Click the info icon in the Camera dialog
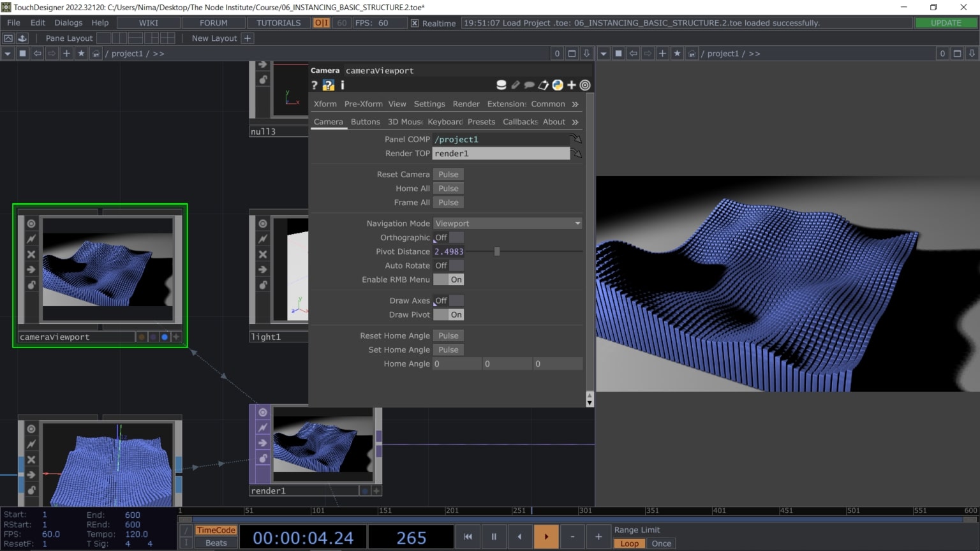This screenshot has width=980, height=551. pyautogui.click(x=342, y=85)
